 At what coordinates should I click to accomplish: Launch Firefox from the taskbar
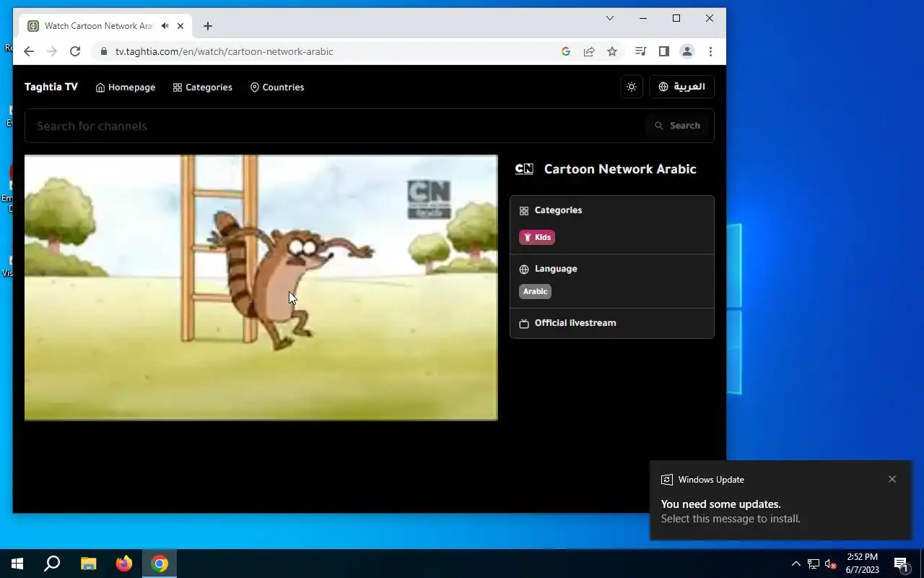coord(124,564)
